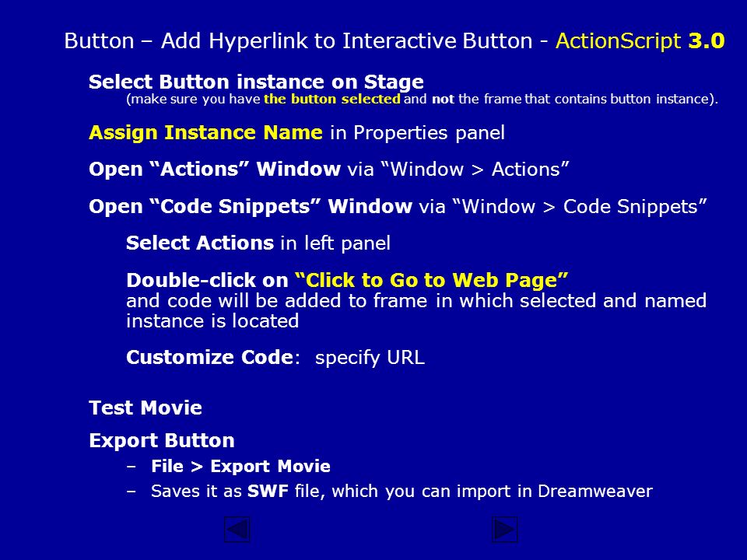This screenshot has width=747, height=560.
Task: Click "and code will be added to frame" sentence
Action: [x=416, y=301]
